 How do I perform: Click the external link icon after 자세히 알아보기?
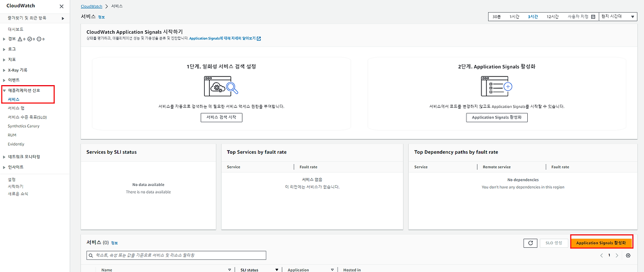(x=259, y=38)
